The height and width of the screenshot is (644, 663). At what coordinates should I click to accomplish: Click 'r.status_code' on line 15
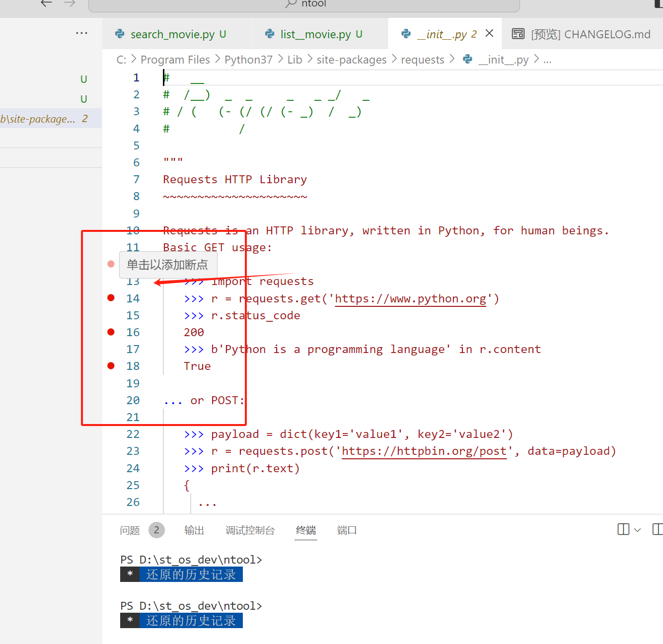(x=255, y=315)
